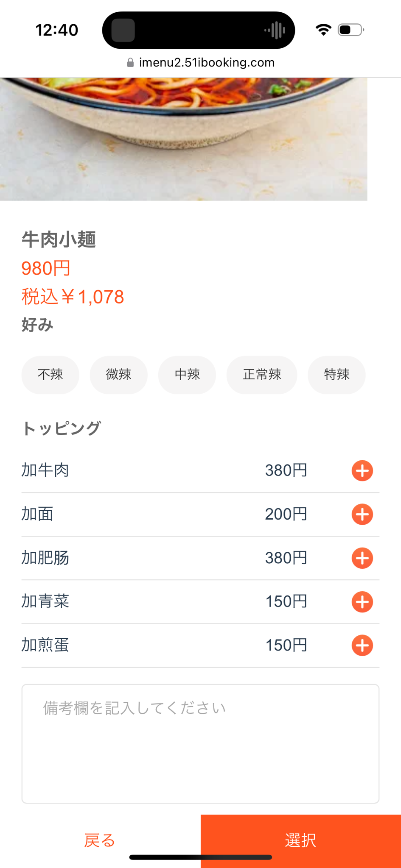401x868 pixels.
Task: Tap the lock icon beside the URL
Action: [x=130, y=63]
